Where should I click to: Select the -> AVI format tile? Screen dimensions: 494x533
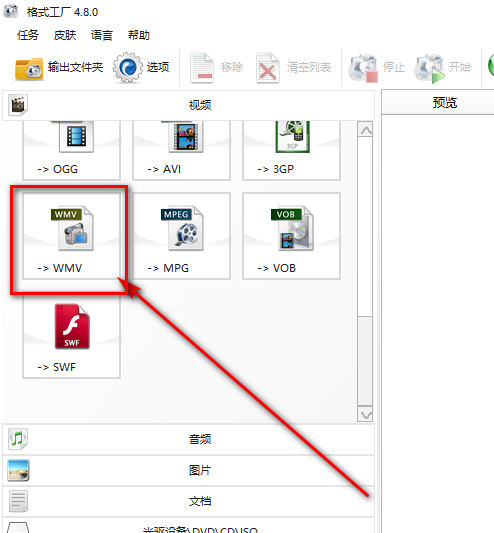coord(182,150)
